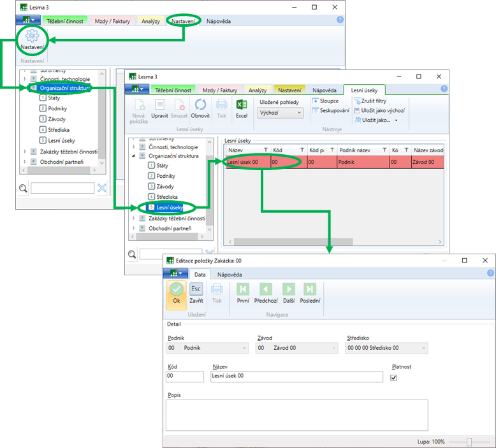Select the Střediska tree item
This screenshot has height=448, width=496.
tap(167, 197)
